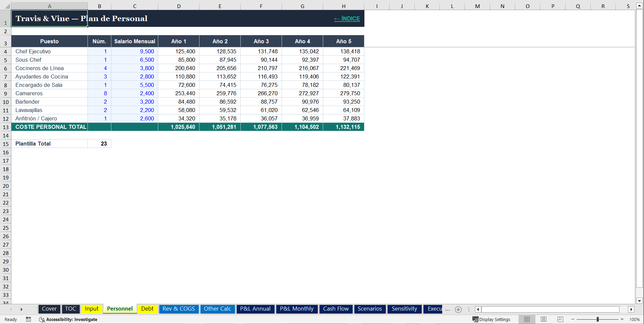Follow the ← ÍNDICE link

(347, 19)
